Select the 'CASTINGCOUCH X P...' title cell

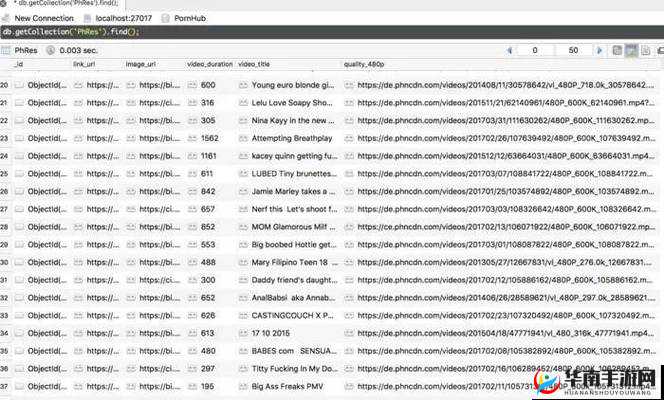[292, 315]
